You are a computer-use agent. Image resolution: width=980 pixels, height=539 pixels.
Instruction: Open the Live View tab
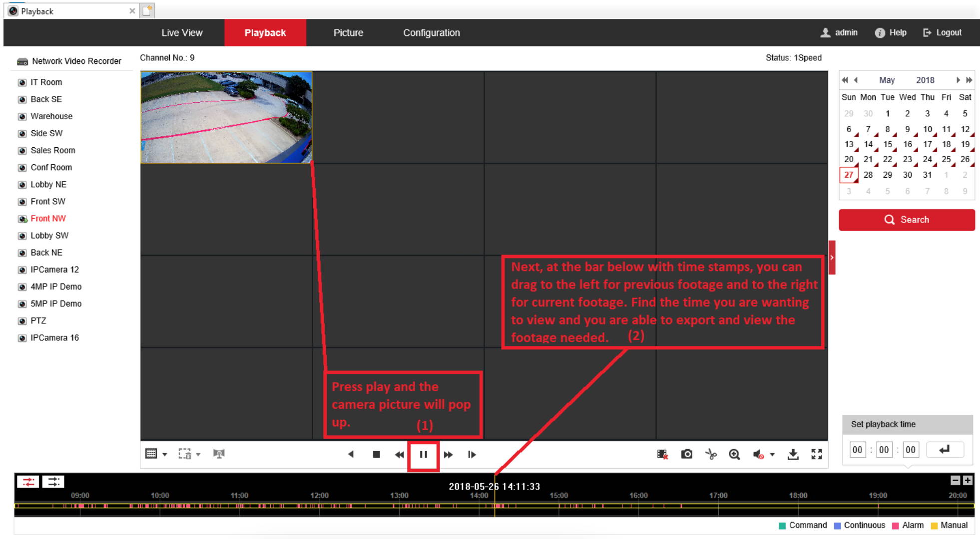tap(182, 33)
